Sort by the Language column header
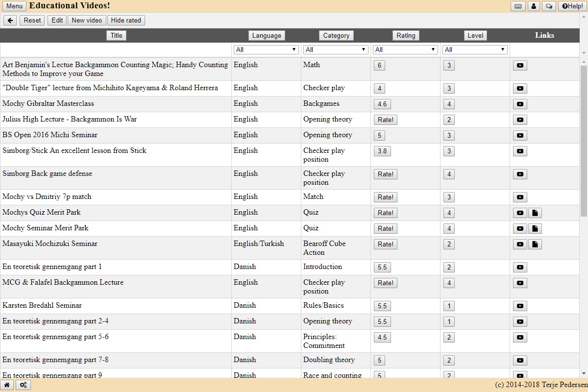Viewport: 588px width, 392px height. 267,36
